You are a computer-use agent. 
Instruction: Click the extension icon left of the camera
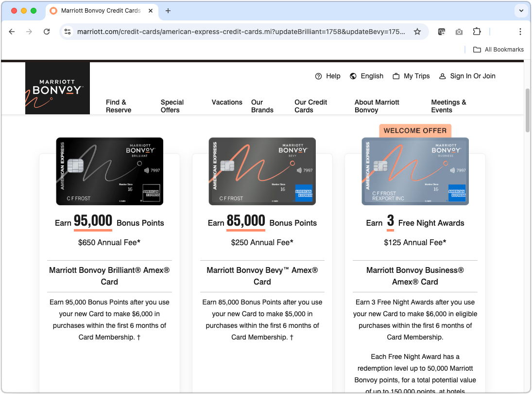(x=442, y=32)
